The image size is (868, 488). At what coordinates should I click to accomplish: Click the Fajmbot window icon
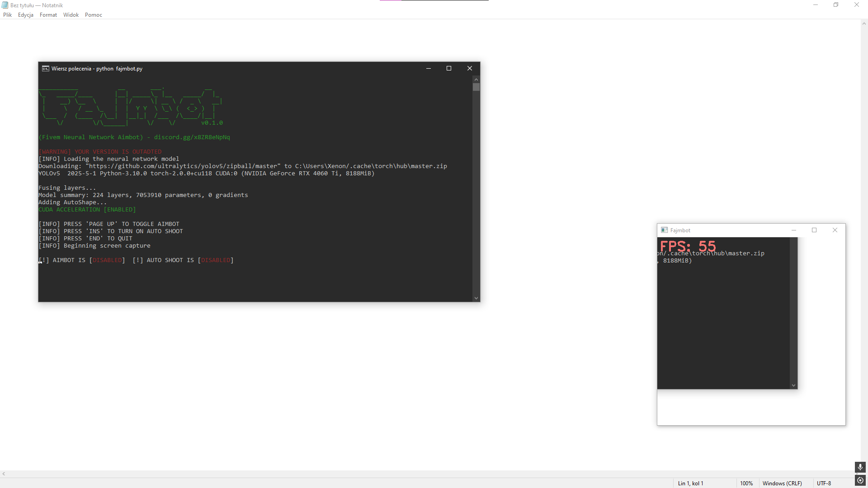coord(664,230)
